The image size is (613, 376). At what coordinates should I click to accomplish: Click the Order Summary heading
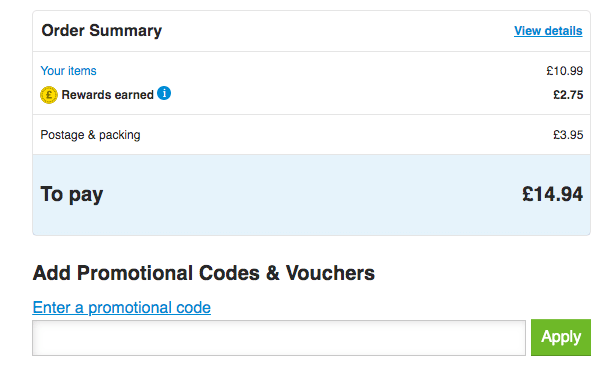[102, 30]
